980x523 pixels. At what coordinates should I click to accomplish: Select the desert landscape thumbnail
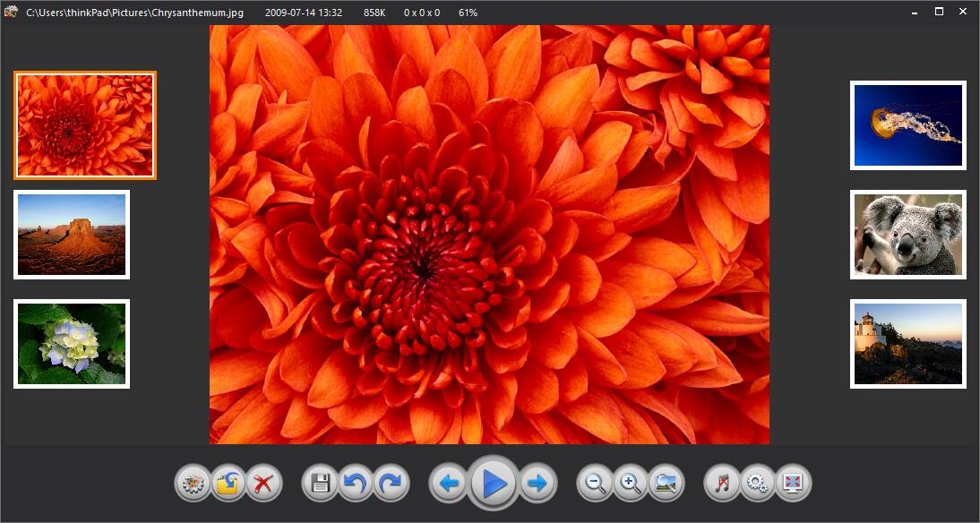click(x=72, y=235)
